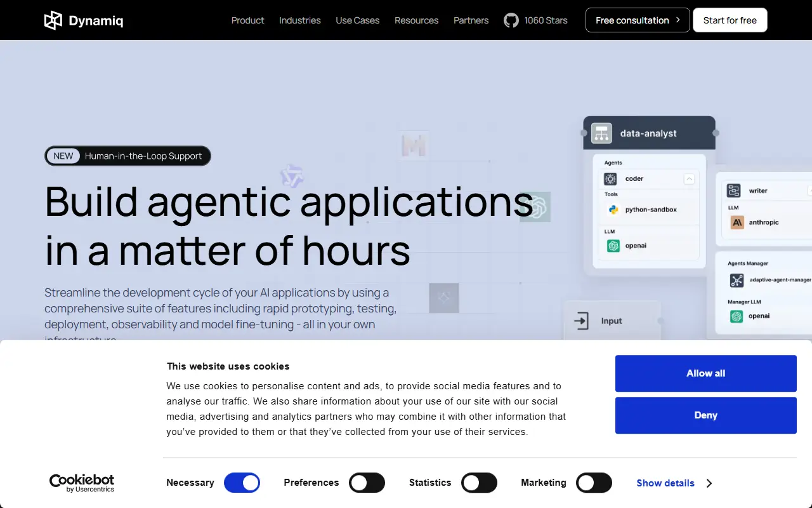
Task: Open the Partners menu
Action: [471, 20]
